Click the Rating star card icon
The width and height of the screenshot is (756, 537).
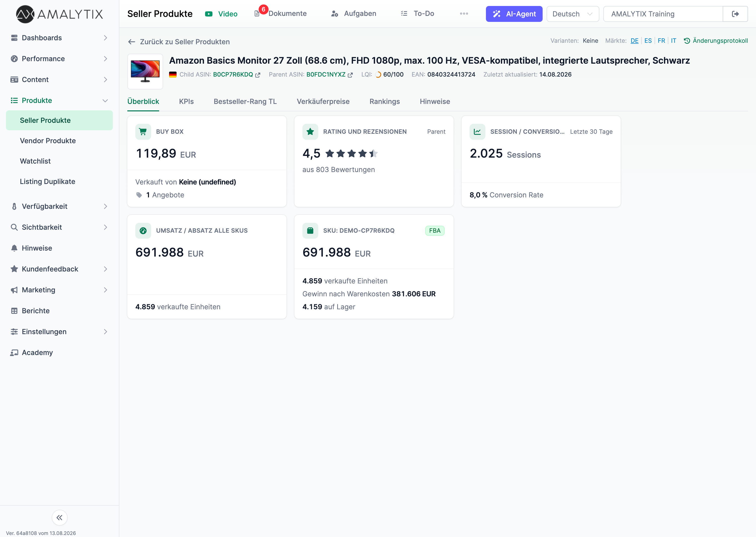310,132
